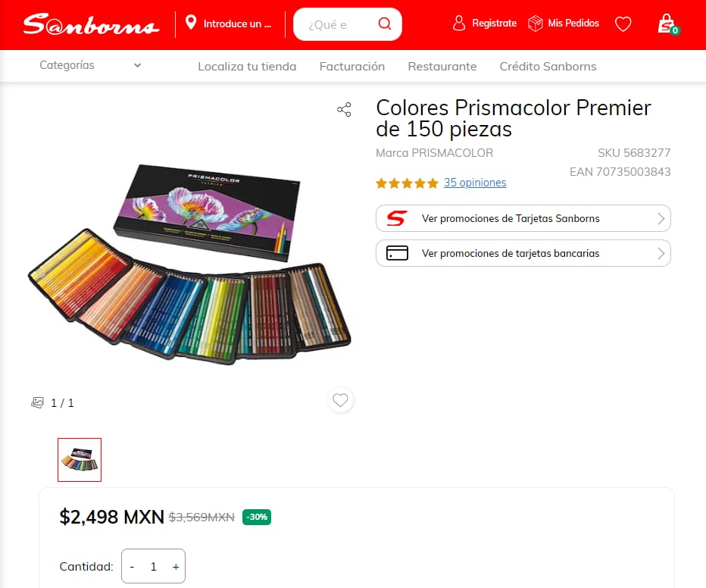This screenshot has width=706, height=588.
Task: Click the location pin icon
Action: pos(191,23)
